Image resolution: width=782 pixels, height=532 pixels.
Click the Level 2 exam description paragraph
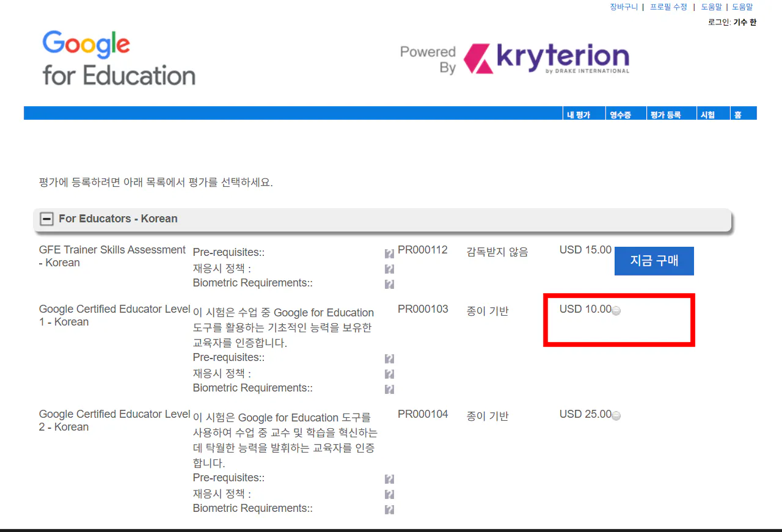[x=285, y=440]
